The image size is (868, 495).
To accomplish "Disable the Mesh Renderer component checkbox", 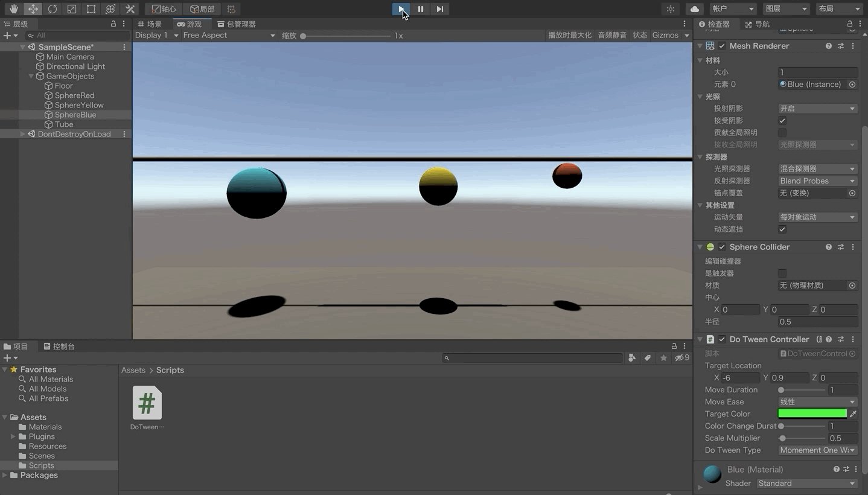I will click(x=722, y=46).
